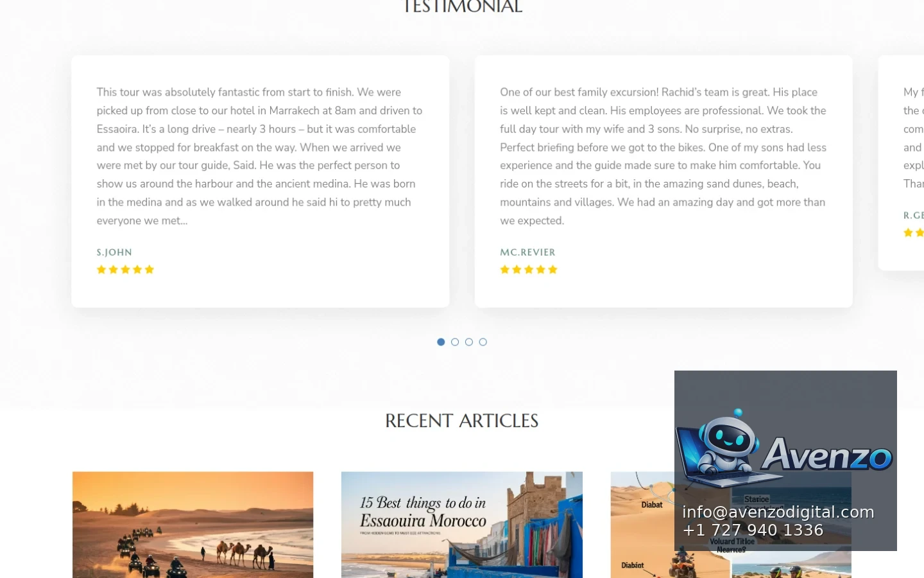Click the RECENT ARTICLES heading
This screenshot has width=924, height=578.
click(x=462, y=421)
